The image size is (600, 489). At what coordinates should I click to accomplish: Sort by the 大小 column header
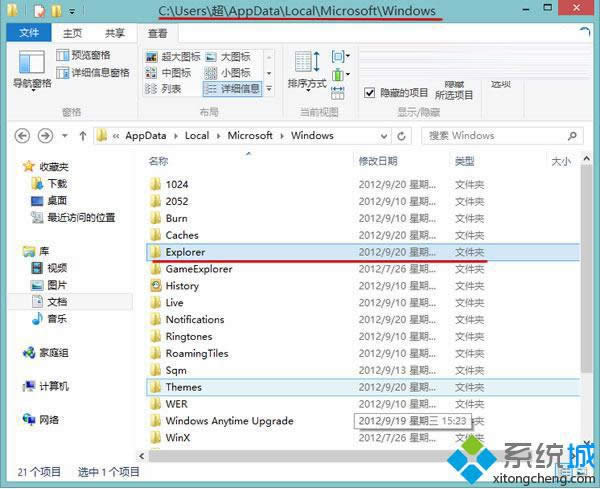click(x=561, y=161)
